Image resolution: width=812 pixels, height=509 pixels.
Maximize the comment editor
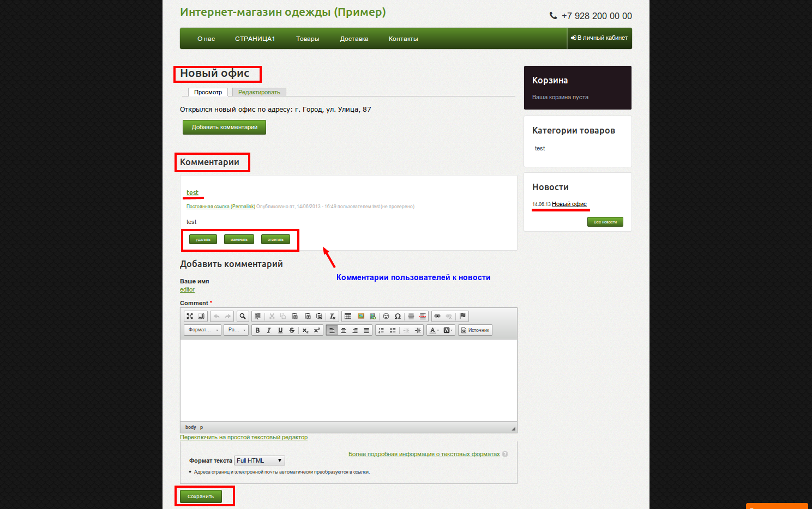click(x=190, y=316)
